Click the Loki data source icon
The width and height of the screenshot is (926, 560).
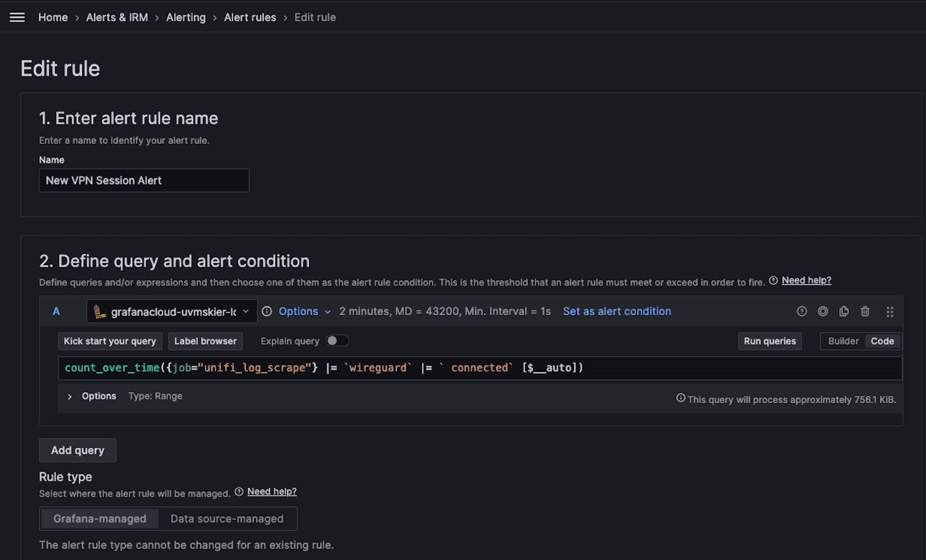(100, 311)
